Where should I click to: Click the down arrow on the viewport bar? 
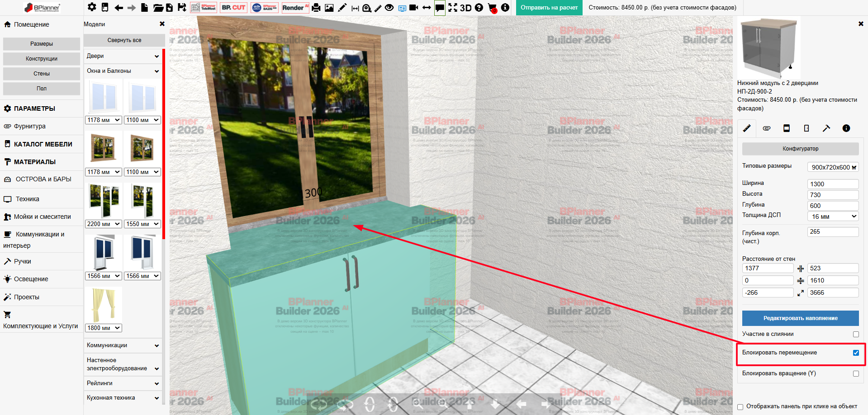pyautogui.click(x=495, y=404)
